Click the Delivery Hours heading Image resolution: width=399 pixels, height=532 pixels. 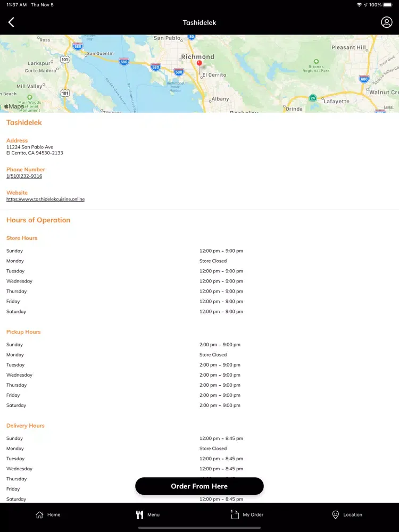(x=26, y=426)
